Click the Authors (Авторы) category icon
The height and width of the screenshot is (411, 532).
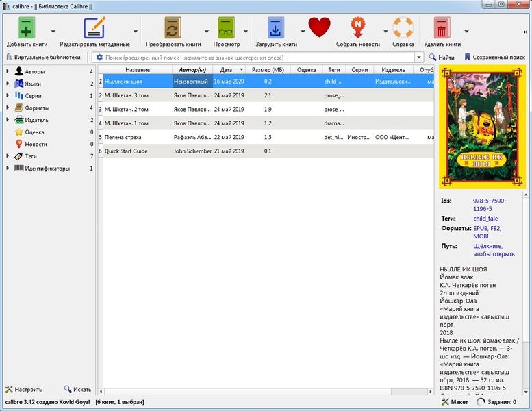pos(19,71)
